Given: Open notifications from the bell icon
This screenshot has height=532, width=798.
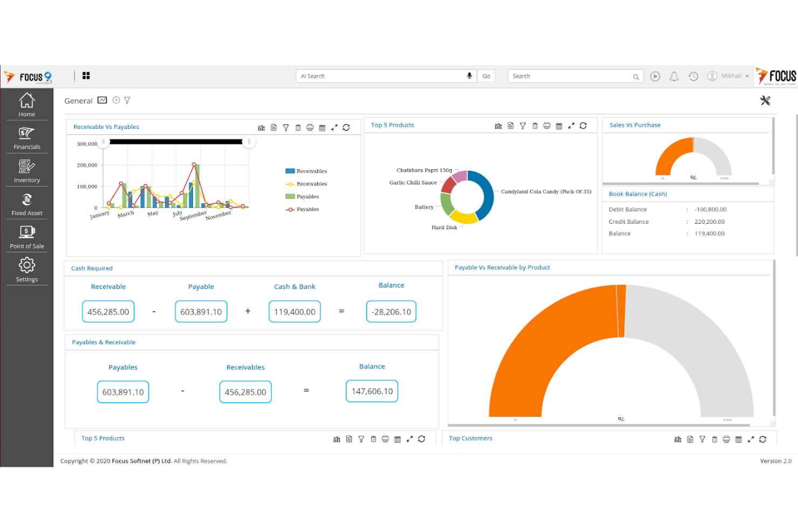Looking at the screenshot, I should 674,75.
